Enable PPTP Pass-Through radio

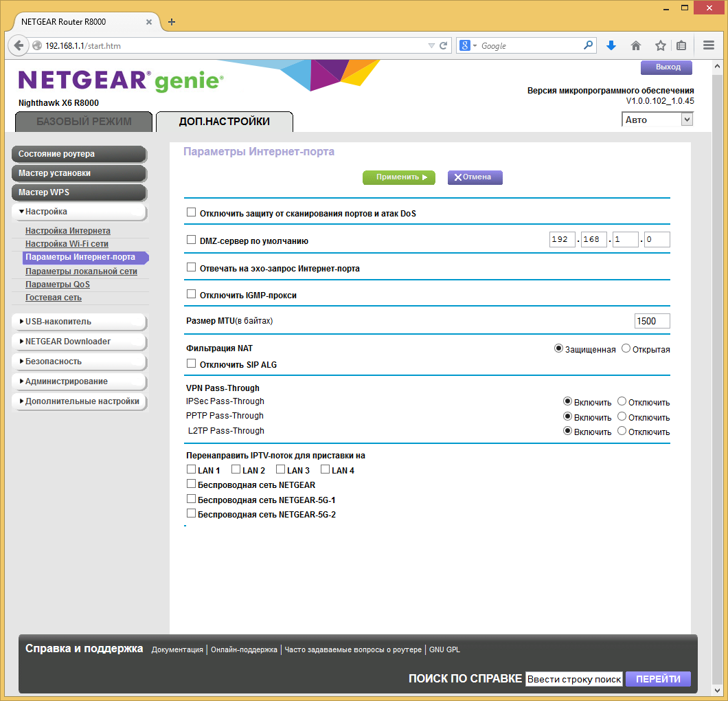[x=567, y=416]
